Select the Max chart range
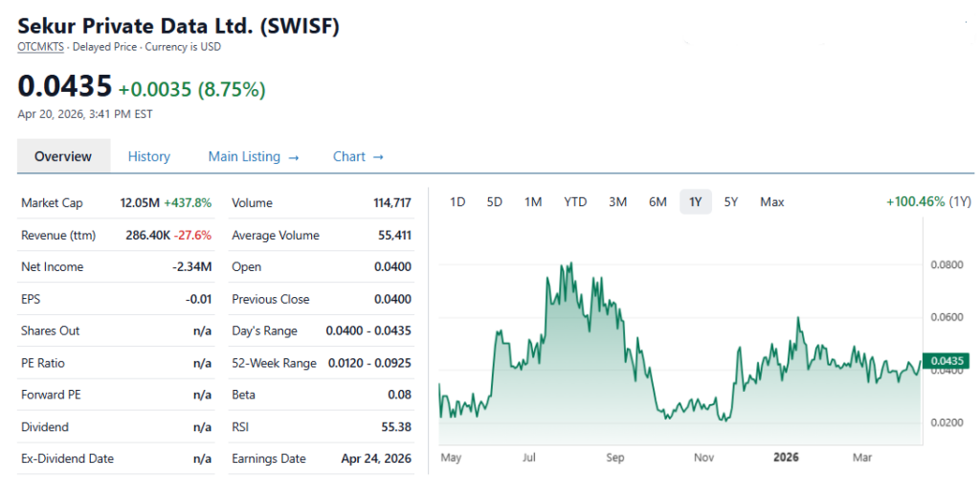This screenshot has height=479, width=980. coord(772,202)
